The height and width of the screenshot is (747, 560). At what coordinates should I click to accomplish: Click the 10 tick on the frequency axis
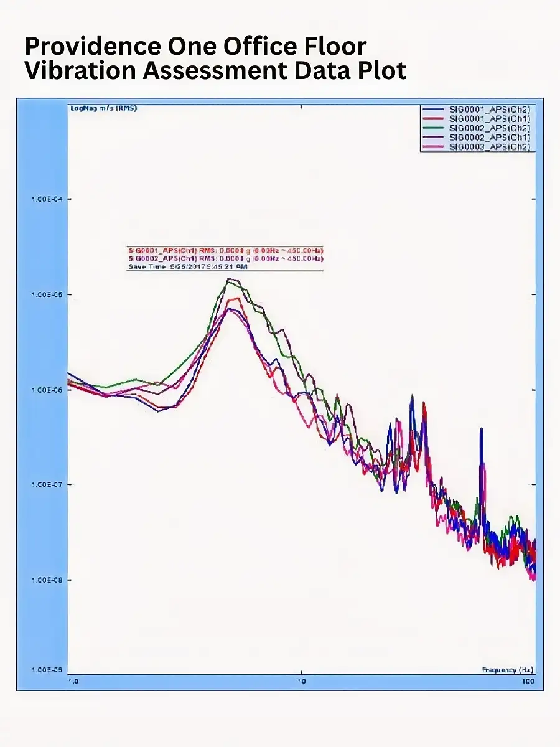tap(301, 681)
